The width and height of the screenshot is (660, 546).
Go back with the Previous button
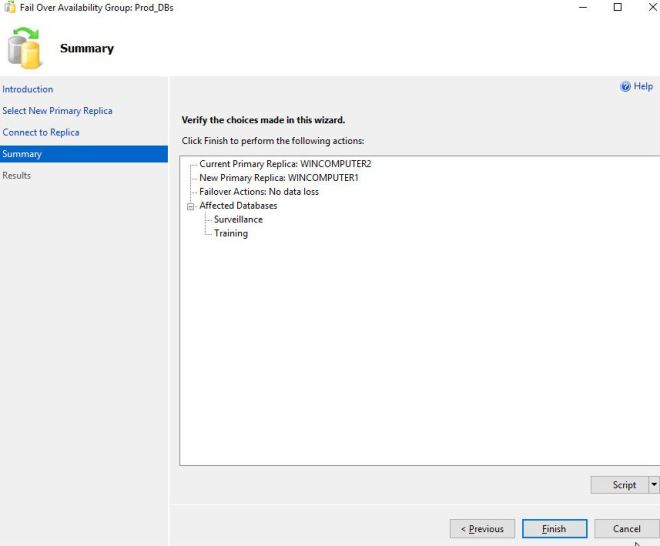482,529
